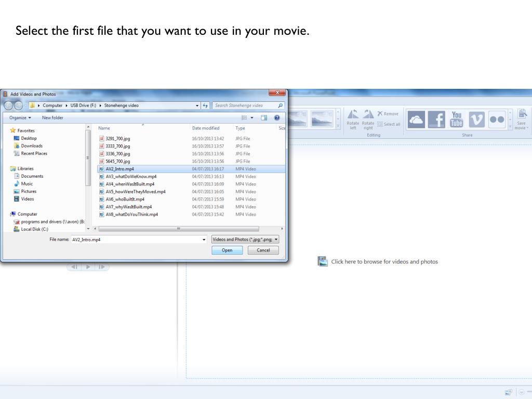532x399 pixels.
Task: Go forward in dialog navigation
Action: point(19,105)
